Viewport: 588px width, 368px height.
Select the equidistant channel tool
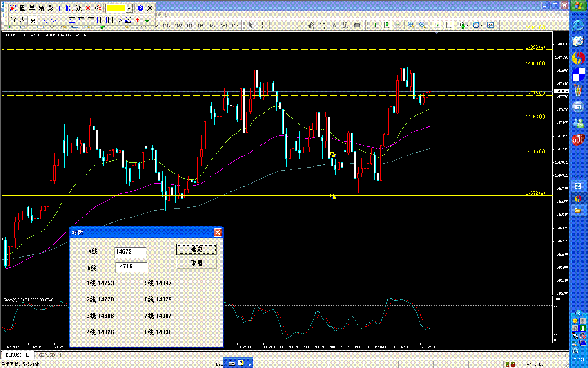[312, 25]
